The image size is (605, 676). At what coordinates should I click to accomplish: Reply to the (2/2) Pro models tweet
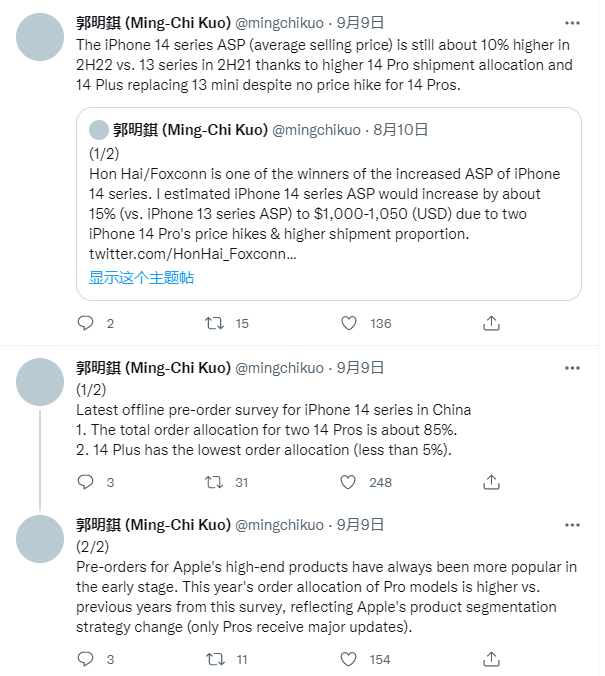coord(86,659)
